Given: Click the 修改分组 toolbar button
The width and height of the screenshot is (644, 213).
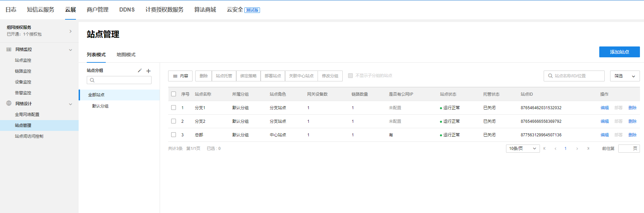Looking at the screenshot, I should point(330,76).
